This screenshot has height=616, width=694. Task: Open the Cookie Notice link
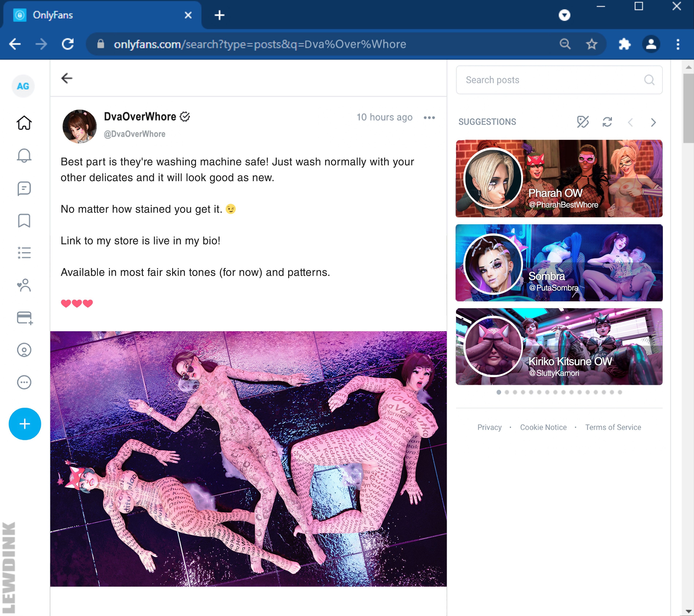pos(543,427)
